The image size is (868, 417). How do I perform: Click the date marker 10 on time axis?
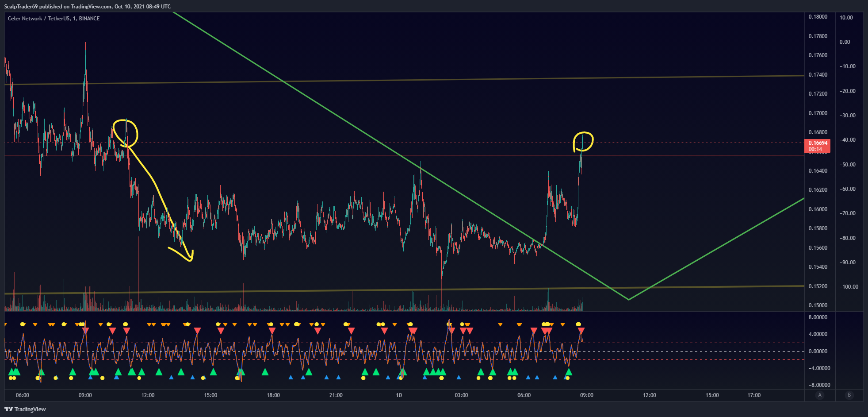[x=399, y=395]
